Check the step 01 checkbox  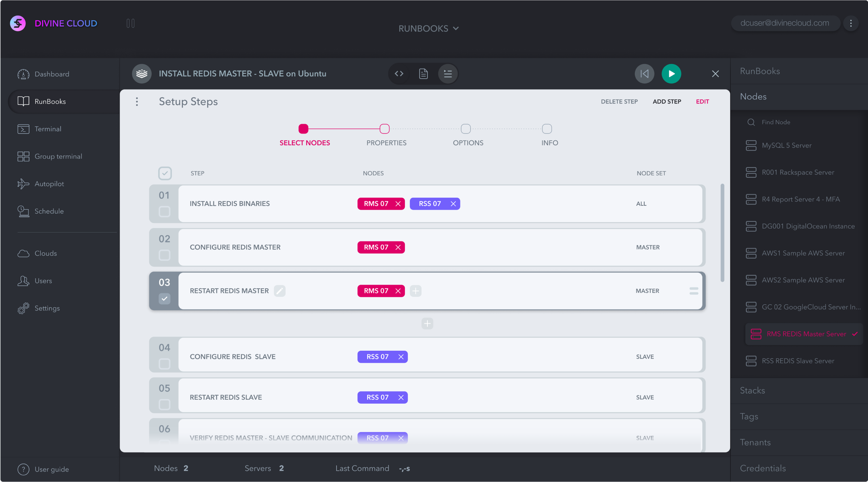[164, 211]
